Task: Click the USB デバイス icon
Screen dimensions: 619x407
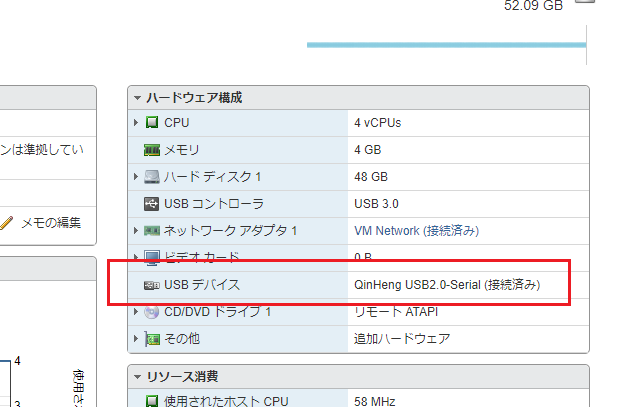Action: pyautogui.click(x=152, y=285)
